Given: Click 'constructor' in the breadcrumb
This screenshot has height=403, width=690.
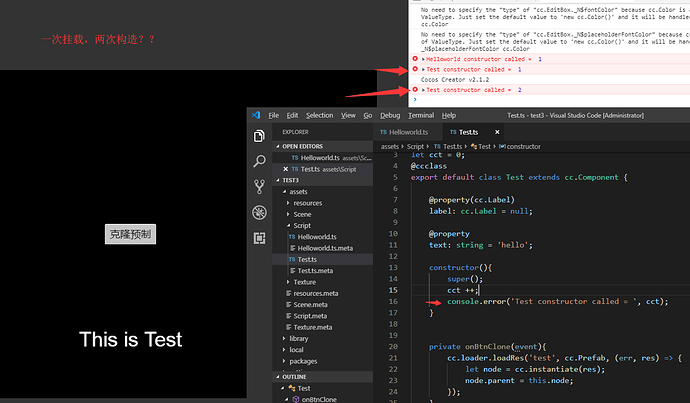Looking at the screenshot, I should (x=523, y=147).
